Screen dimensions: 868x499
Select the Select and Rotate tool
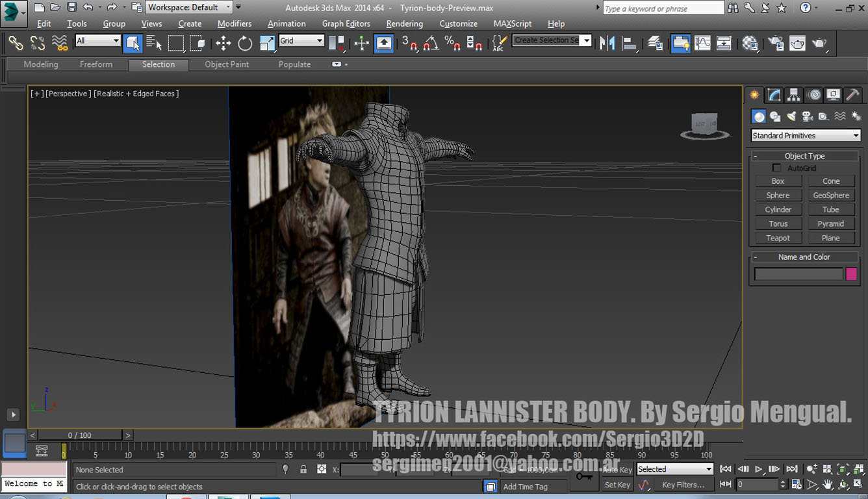coord(245,44)
